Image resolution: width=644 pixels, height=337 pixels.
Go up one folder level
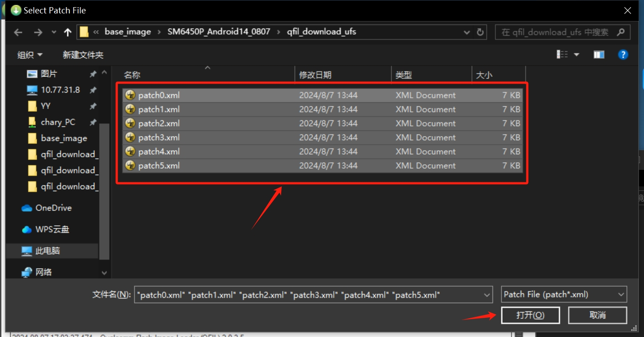(68, 32)
